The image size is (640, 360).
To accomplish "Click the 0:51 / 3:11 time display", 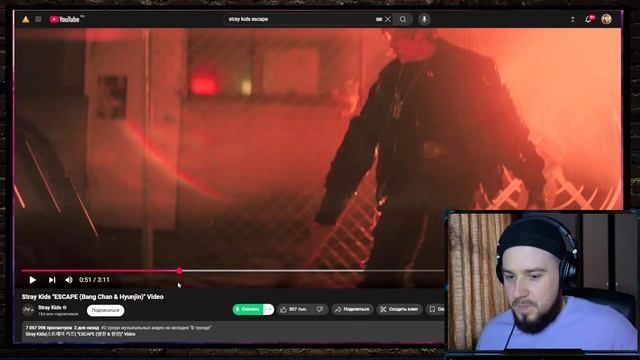I will click(x=94, y=280).
